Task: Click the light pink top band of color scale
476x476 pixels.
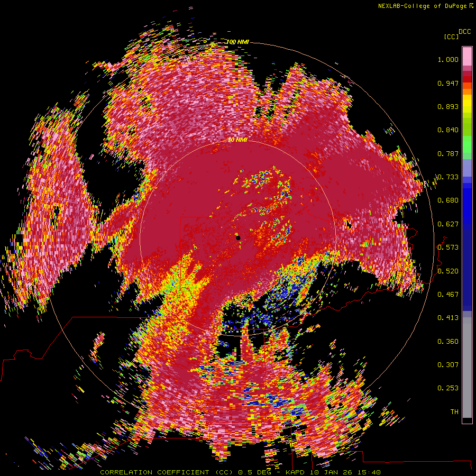Action: (467, 56)
